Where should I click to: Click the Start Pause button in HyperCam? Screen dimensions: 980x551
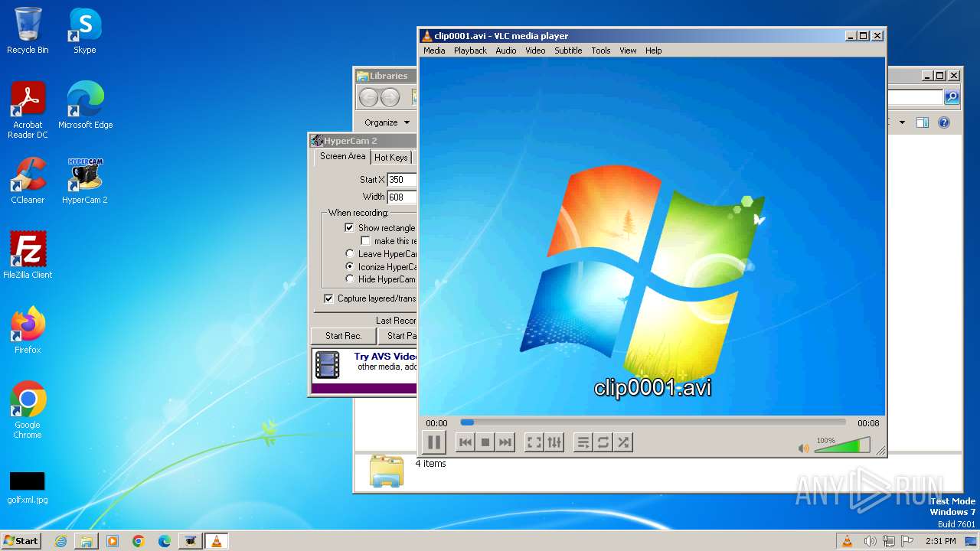tap(398, 336)
